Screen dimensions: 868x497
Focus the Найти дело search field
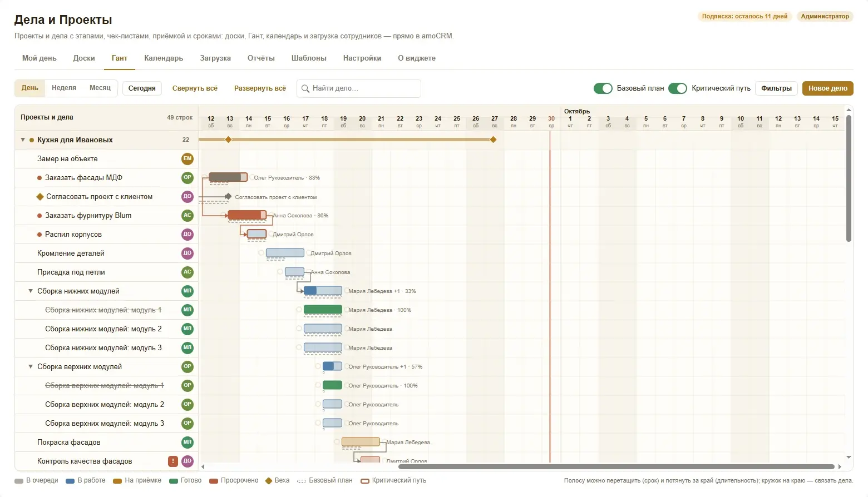pos(359,88)
